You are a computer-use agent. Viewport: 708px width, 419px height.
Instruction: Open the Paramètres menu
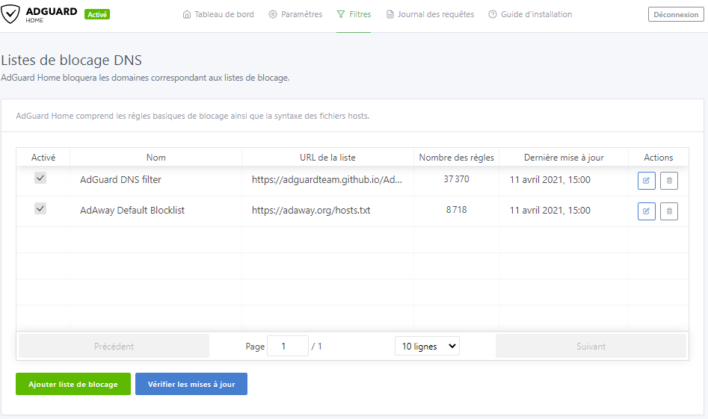coord(296,15)
